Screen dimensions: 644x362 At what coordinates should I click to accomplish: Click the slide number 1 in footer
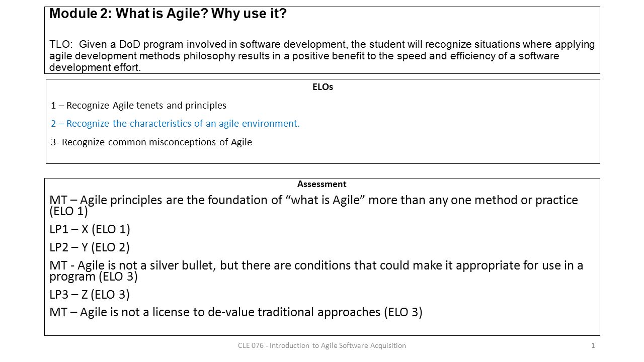pos(594,345)
